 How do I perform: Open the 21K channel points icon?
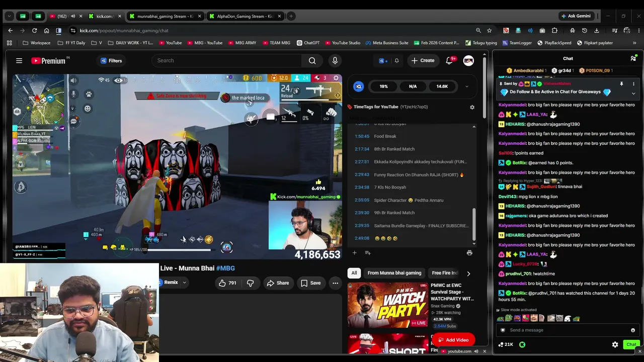click(x=501, y=344)
